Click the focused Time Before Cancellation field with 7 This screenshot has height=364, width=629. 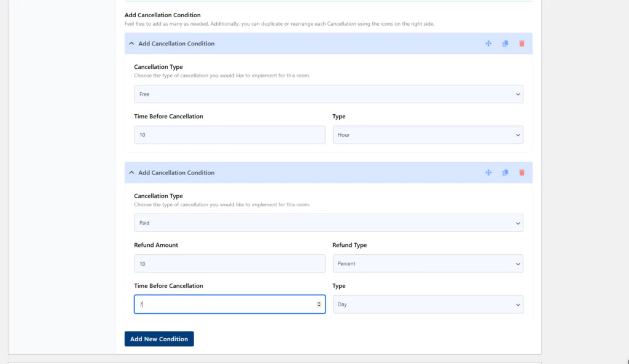(230, 304)
